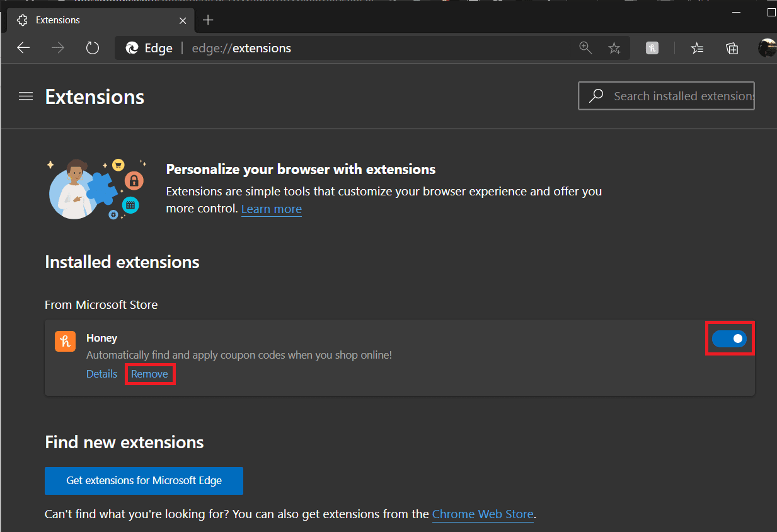
Task: Open the zoom magnifier icon in address bar
Action: 585,48
